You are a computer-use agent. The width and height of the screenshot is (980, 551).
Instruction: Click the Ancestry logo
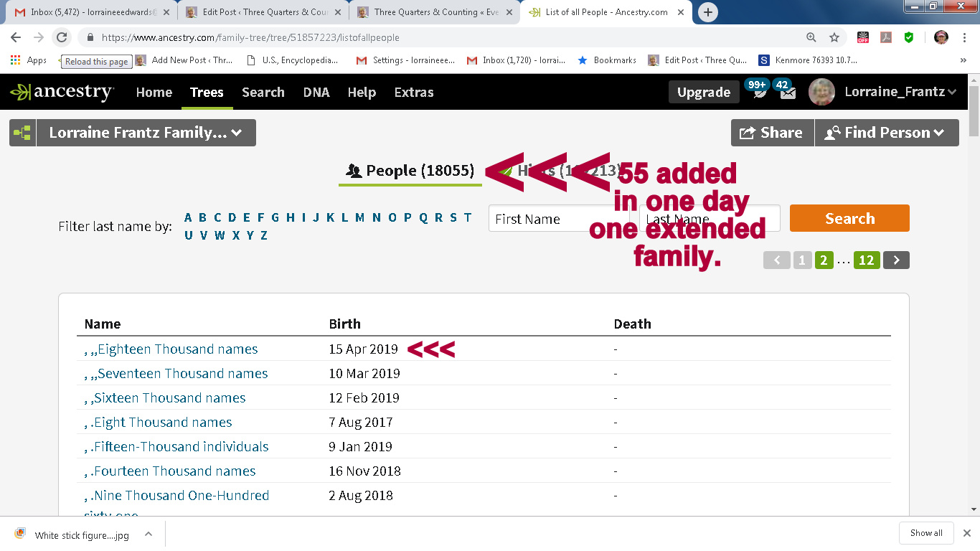62,92
